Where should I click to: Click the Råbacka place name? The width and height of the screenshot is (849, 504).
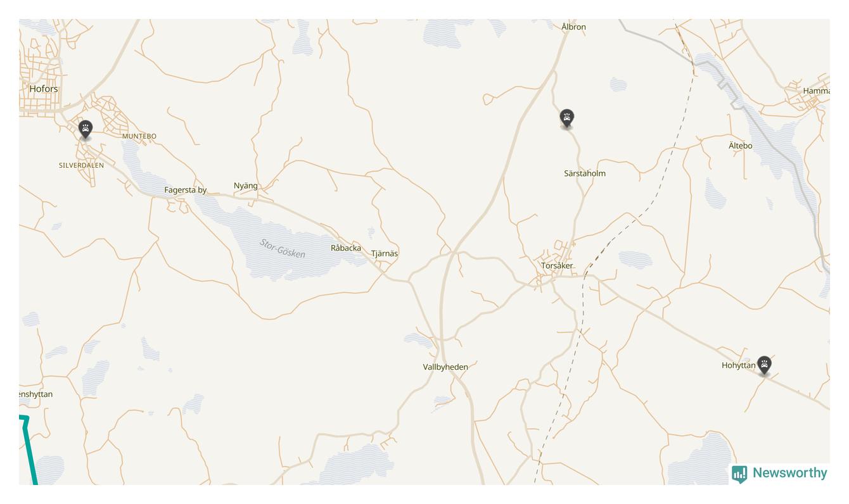click(346, 248)
